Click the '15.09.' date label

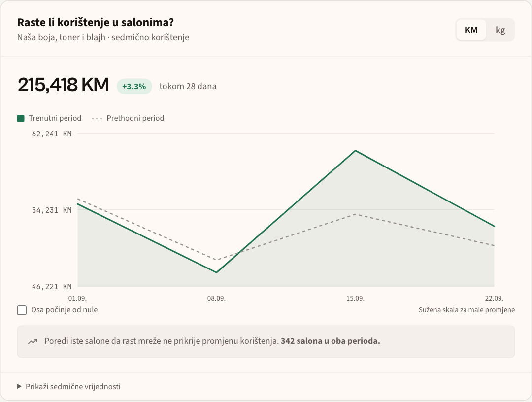[355, 298]
